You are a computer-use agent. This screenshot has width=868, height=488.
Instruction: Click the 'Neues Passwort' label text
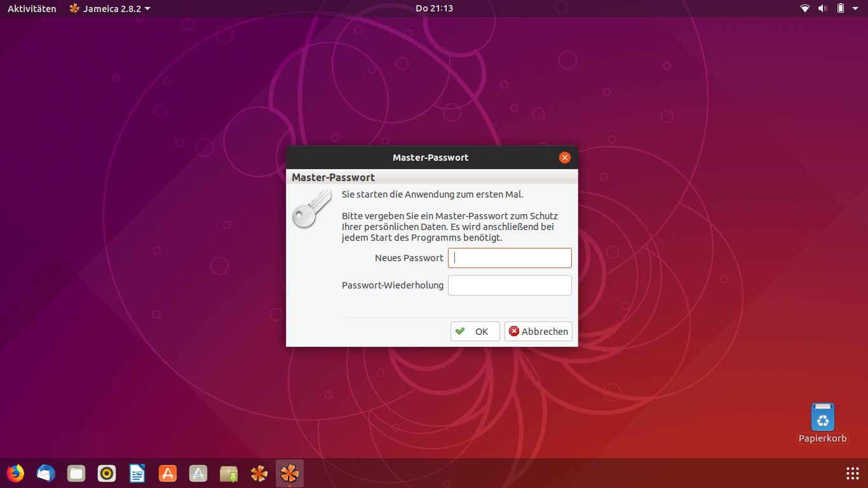point(409,258)
